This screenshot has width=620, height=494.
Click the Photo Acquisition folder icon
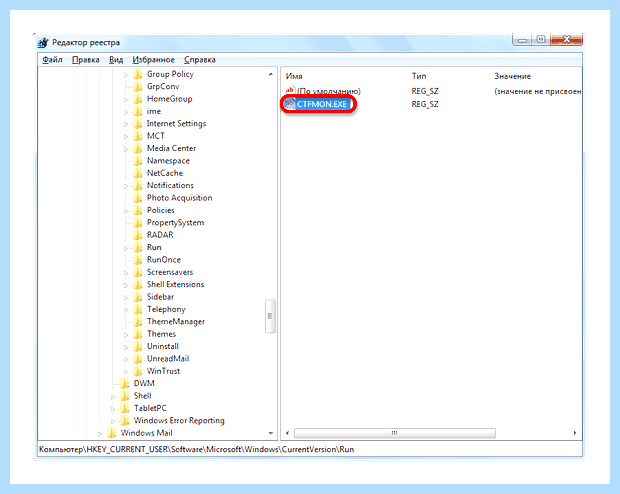(x=138, y=198)
